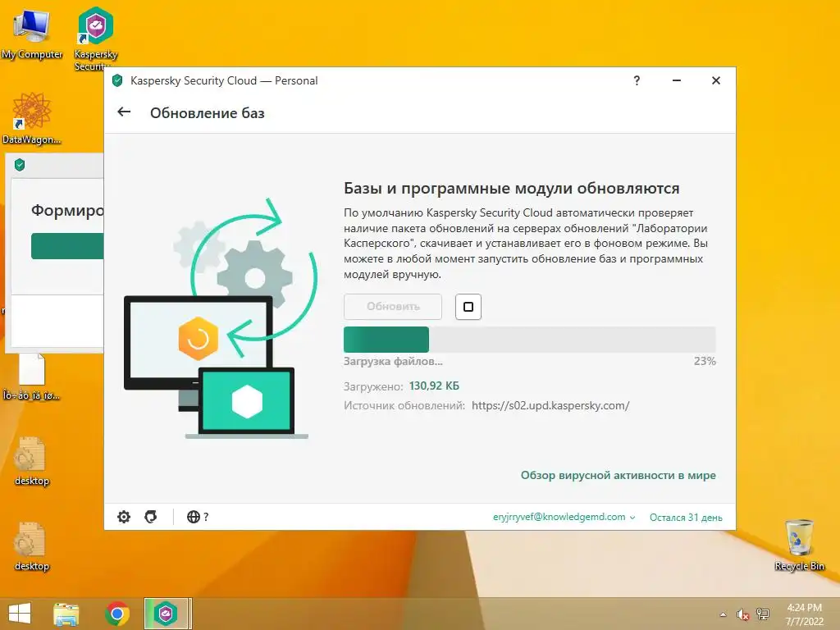Click the globe language icon in footer
The width and height of the screenshot is (840, 630).
pos(194,517)
